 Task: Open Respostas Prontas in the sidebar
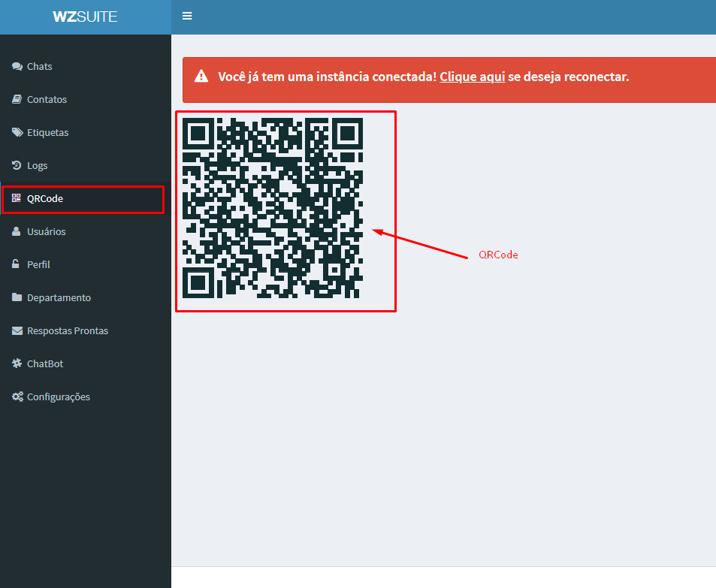pyautogui.click(x=86, y=330)
